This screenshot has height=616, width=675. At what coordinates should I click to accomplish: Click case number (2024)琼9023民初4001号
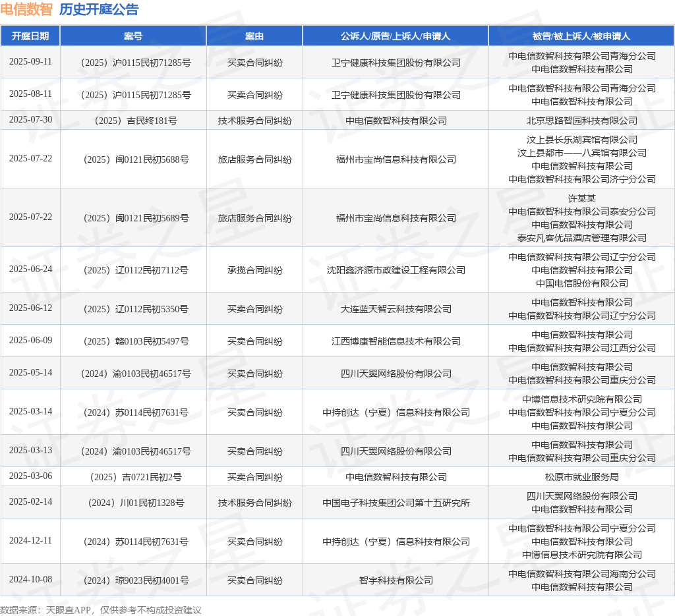click(136, 580)
